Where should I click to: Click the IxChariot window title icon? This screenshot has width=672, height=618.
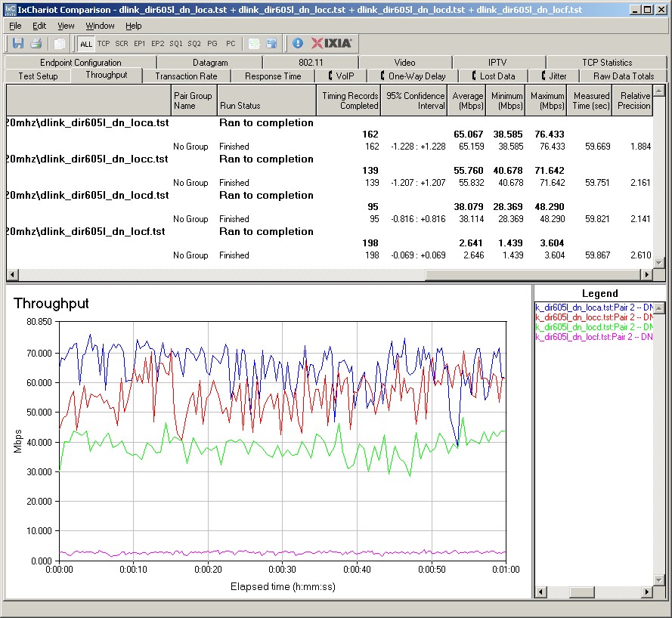click(10, 9)
